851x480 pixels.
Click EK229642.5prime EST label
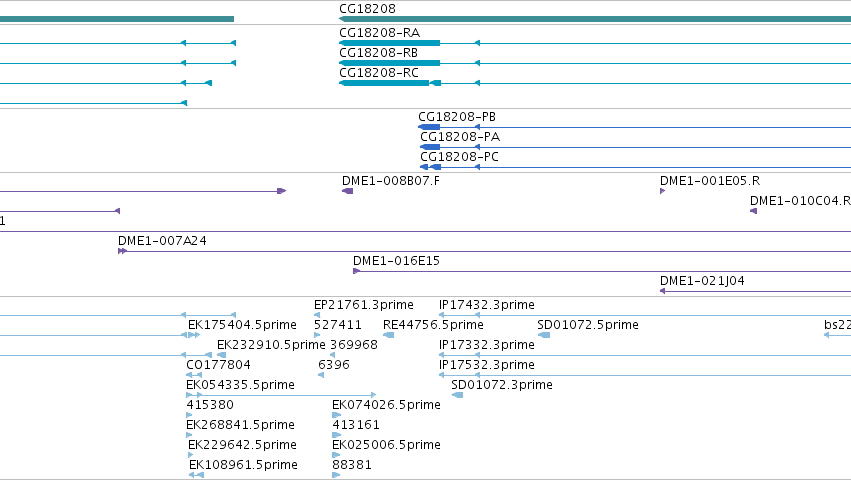click(x=242, y=445)
